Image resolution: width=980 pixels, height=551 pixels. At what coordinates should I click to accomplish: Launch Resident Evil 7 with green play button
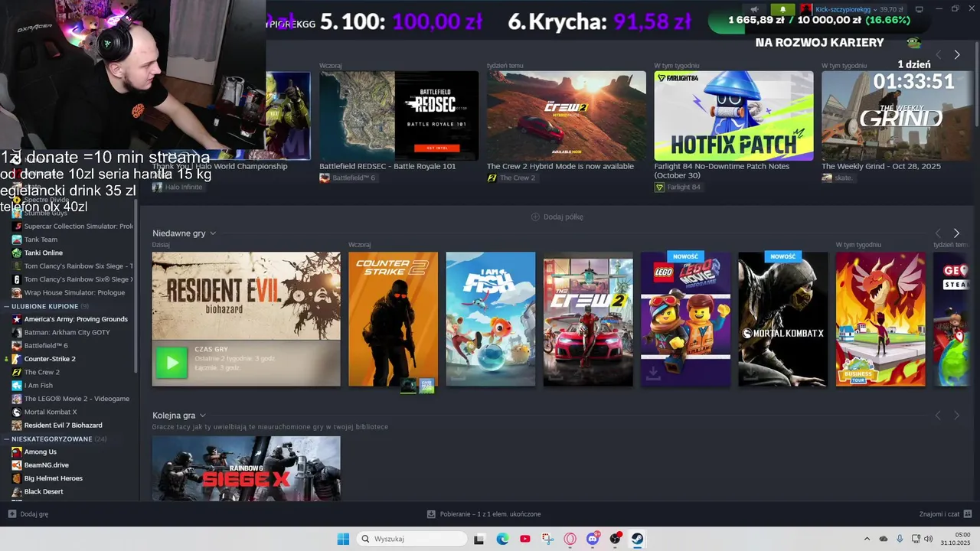pyautogui.click(x=171, y=363)
